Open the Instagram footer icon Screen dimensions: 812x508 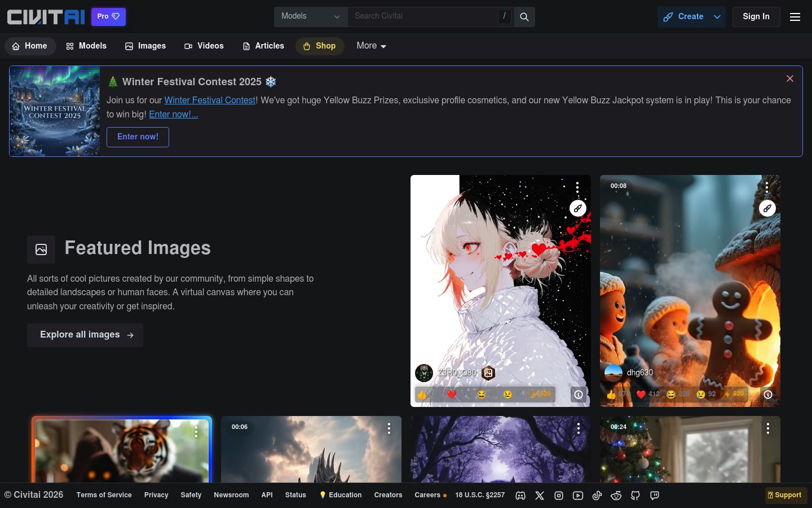click(x=559, y=496)
